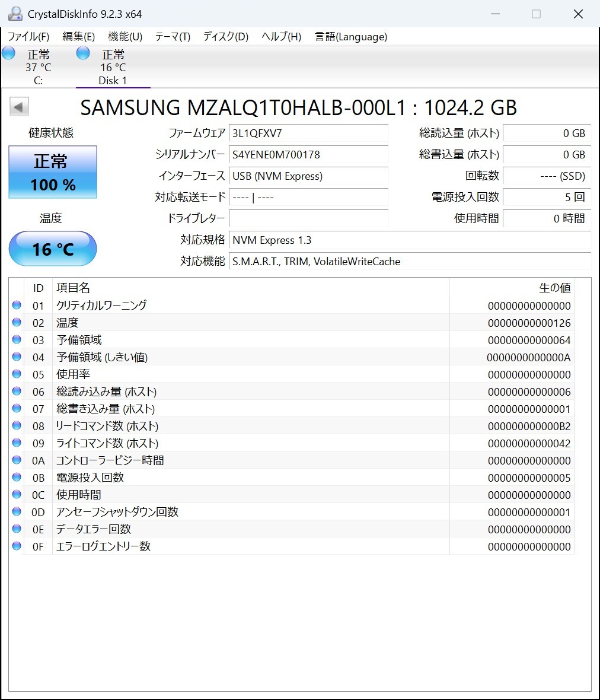600x700 pixels.
Task: Open the 言語(Language) dropdown menu
Action: (x=351, y=36)
